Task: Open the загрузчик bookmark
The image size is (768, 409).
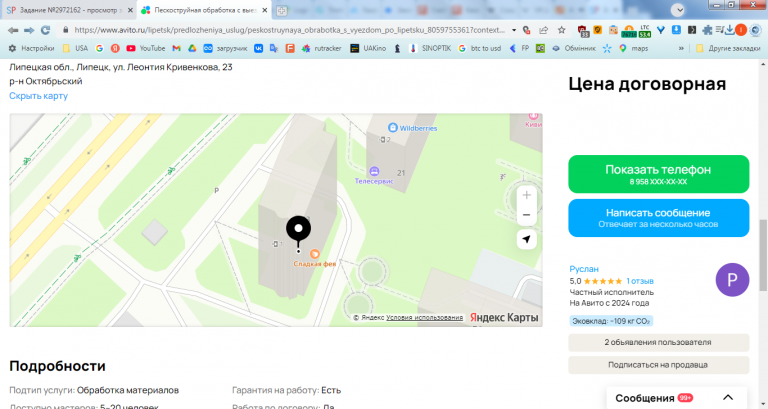Action: point(225,48)
